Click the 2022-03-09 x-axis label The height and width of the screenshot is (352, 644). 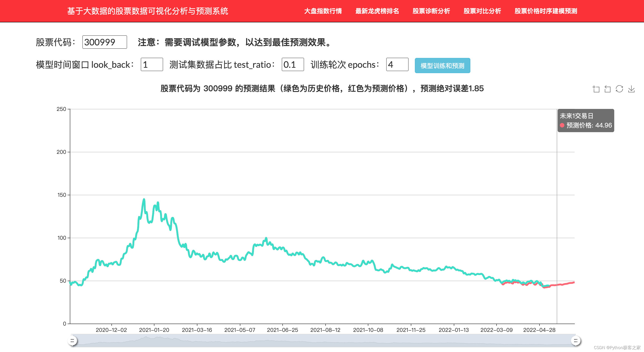497,330
